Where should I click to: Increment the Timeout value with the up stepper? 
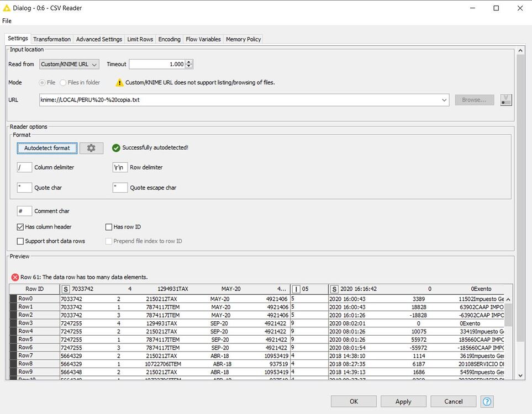(188, 61)
